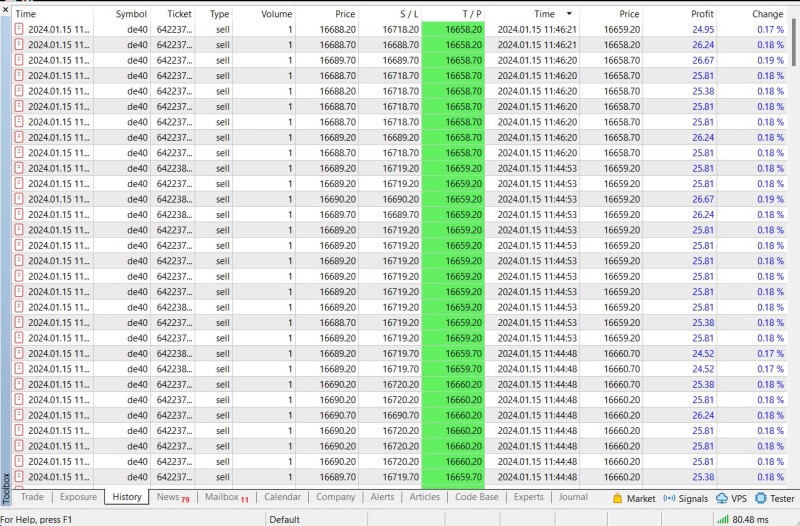Click the deal icon on the row with S/L 16689.20

click(x=19, y=137)
